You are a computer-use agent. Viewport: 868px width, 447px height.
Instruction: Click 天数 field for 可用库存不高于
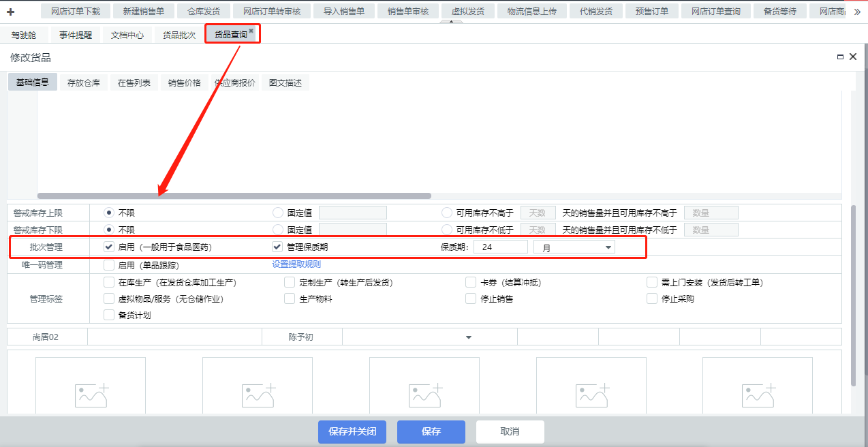[538, 213]
